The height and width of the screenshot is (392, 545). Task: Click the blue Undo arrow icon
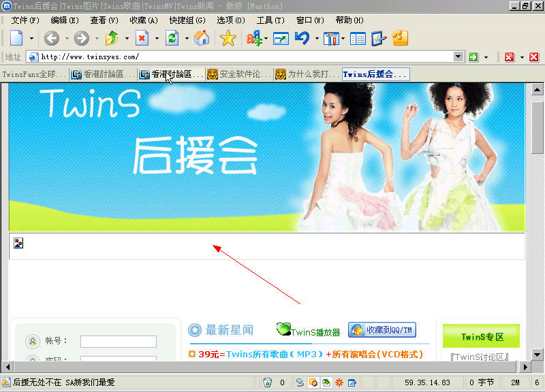(302, 38)
